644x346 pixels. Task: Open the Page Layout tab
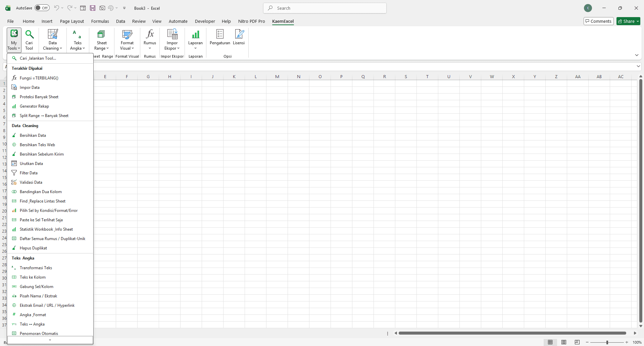72,21
